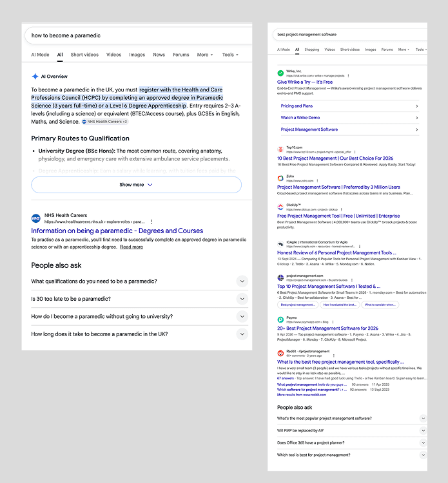Open three-dot menu beside NHS Health Careers URL
The width and height of the screenshot is (448, 483).
151,222
